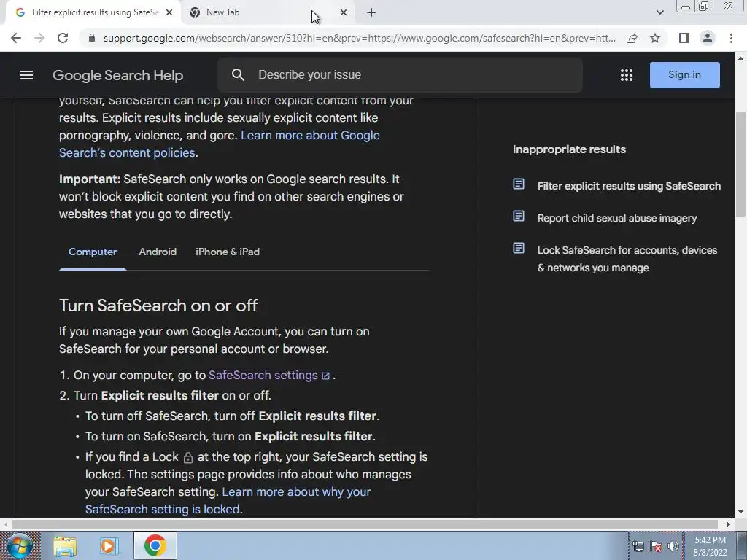747x560 pixels.
Task: Open the SafeSearch settings link
Action: pyautogui.click(x=263, y=376)
